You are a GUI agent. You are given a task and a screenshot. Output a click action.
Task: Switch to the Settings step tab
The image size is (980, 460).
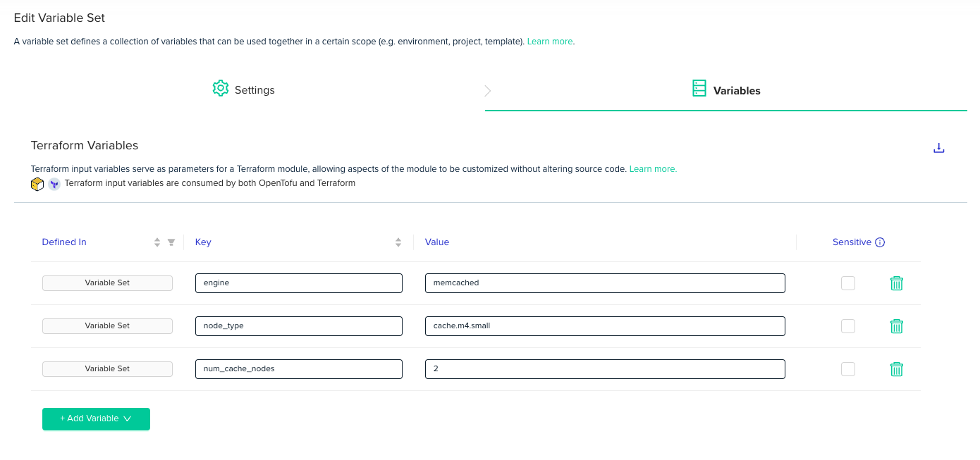pos(244,90)
